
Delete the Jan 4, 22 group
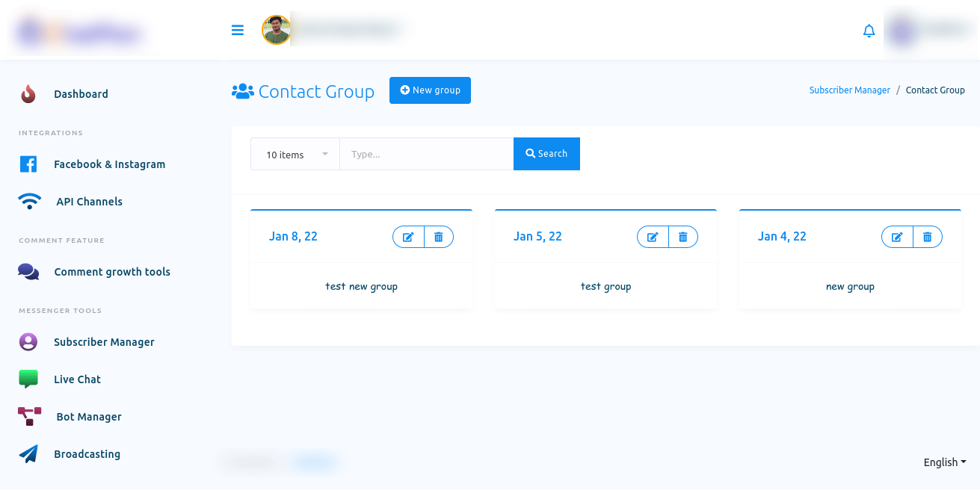point(928,237)
